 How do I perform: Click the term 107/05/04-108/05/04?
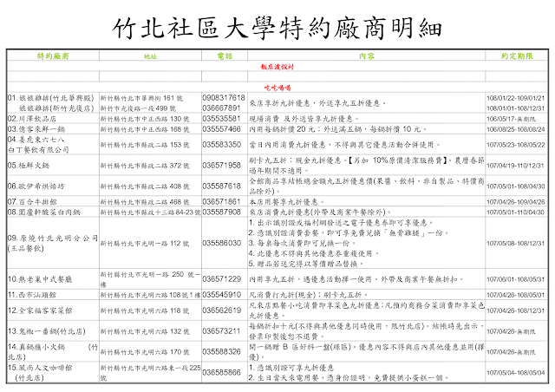(516, 373)
